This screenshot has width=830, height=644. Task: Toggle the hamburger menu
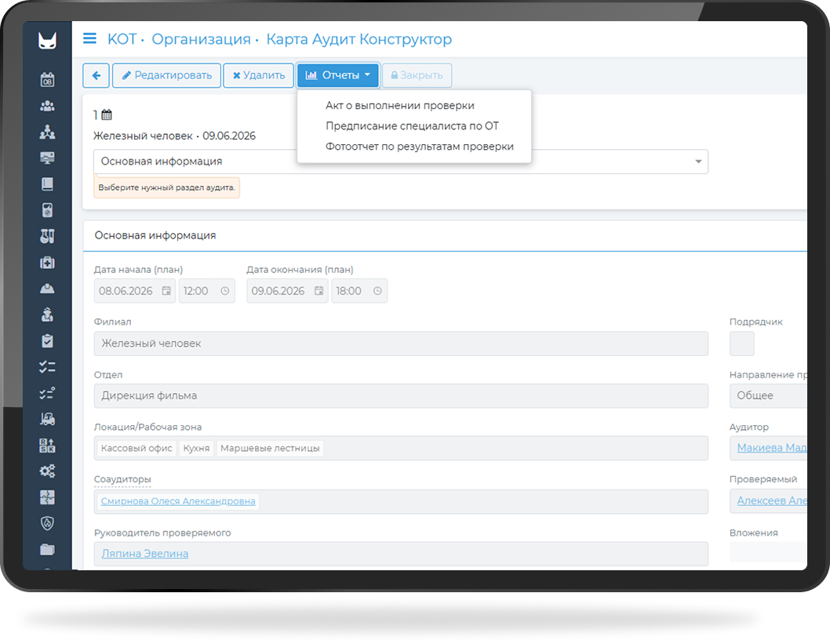(89, 38)
